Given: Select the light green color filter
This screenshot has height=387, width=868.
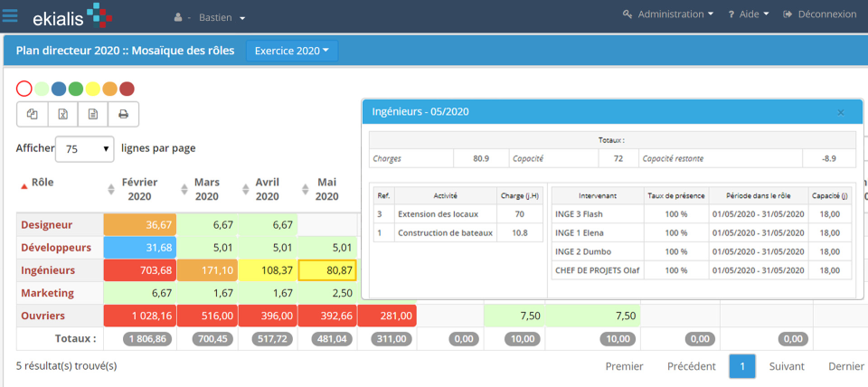Looking at the screenshot, I should pyautogui.click(x=42, y=89).
